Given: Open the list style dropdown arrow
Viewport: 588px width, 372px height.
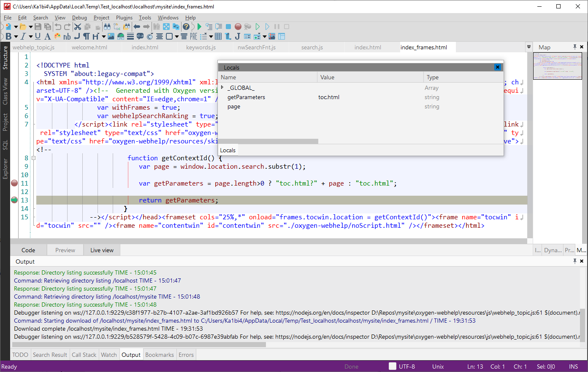Looking at the screenshot, I should [x=211, y=36].
